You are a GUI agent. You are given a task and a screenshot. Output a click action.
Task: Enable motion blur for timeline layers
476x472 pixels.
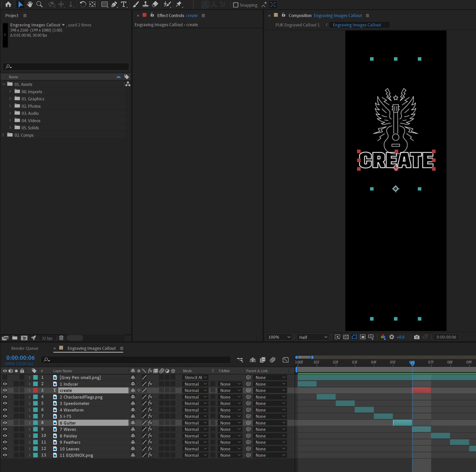(273, 360)
